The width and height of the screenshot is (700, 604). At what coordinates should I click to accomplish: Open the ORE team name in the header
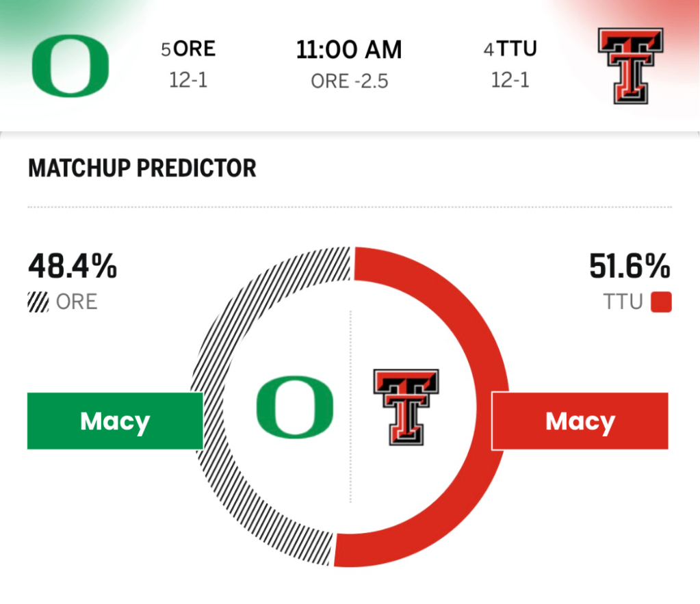pos(195,49)
